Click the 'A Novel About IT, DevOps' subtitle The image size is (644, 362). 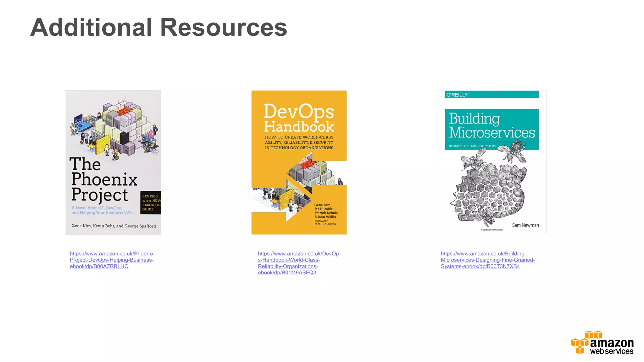[x=102, y=210]
